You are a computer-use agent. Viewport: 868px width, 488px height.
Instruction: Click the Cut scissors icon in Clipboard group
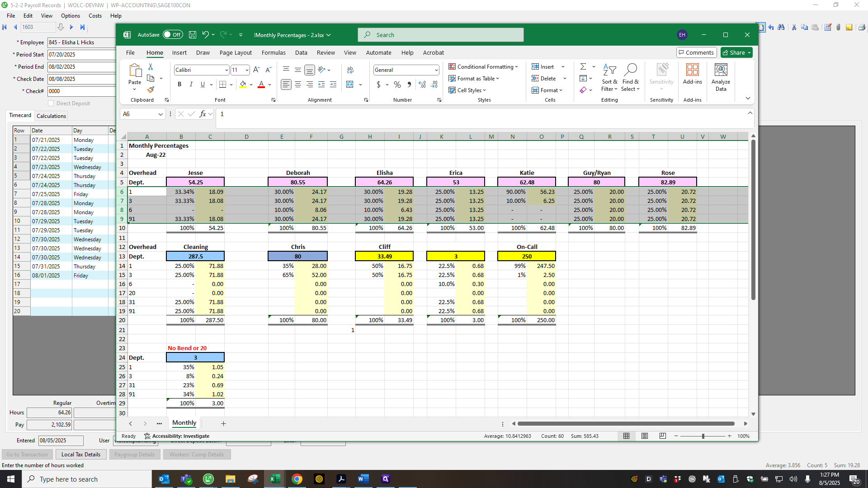[x=151, y=67]
